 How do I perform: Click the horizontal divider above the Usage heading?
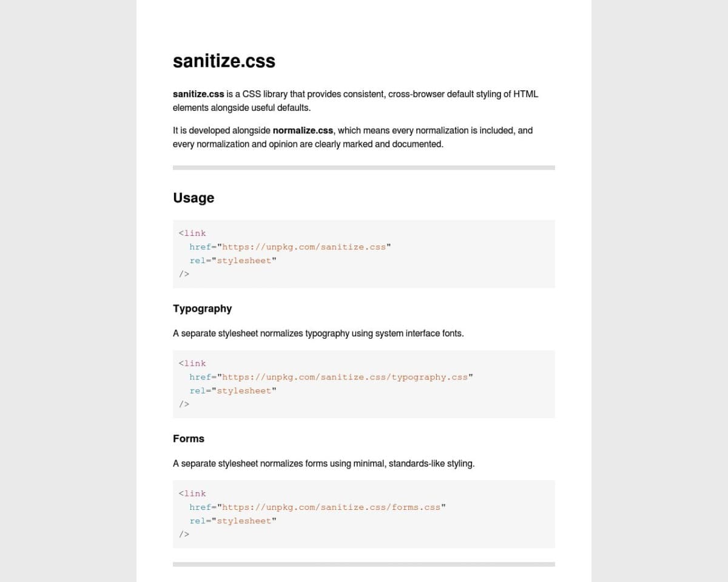pos(364,167)
